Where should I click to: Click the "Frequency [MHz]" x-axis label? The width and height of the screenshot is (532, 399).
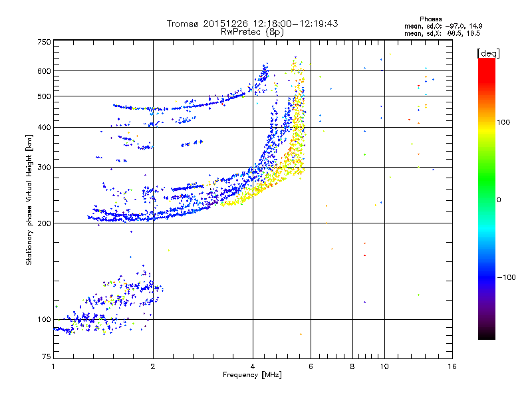tap(252, 375)
